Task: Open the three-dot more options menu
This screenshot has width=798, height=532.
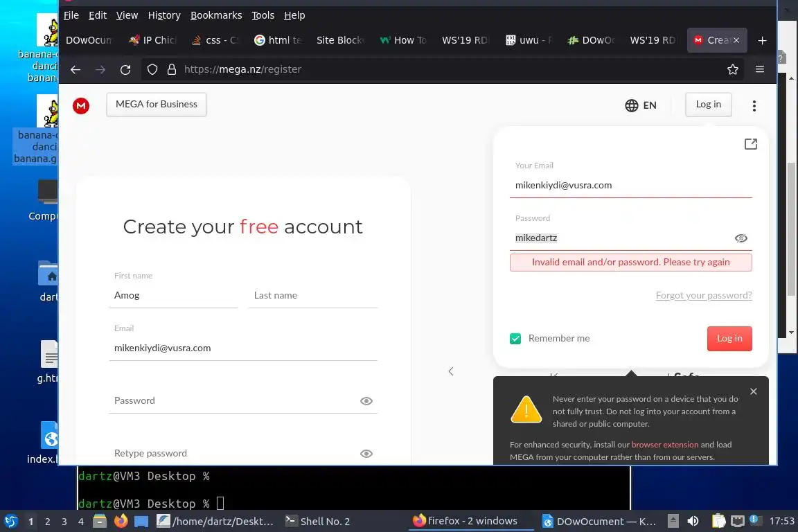Action: (754, 105)
